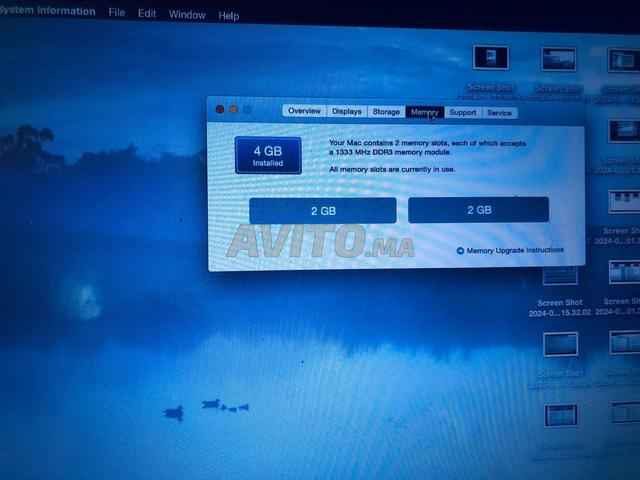Open the File menu

pos(117,13)
